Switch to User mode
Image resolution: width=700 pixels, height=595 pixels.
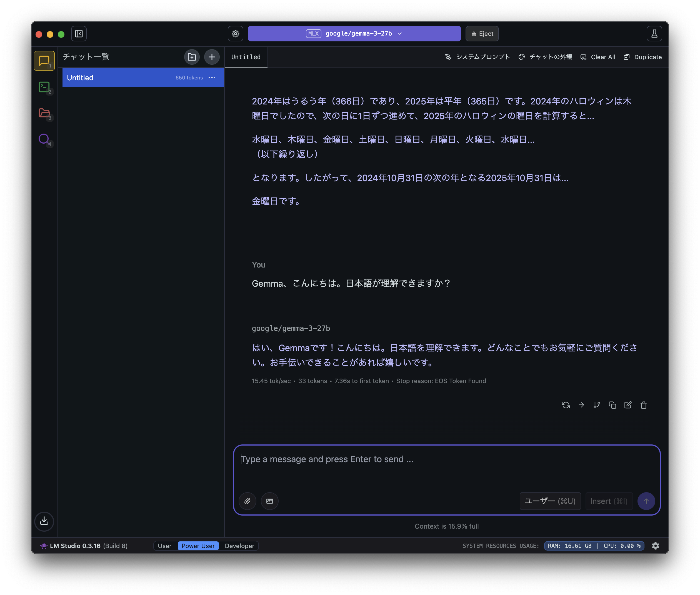(165, 546)
